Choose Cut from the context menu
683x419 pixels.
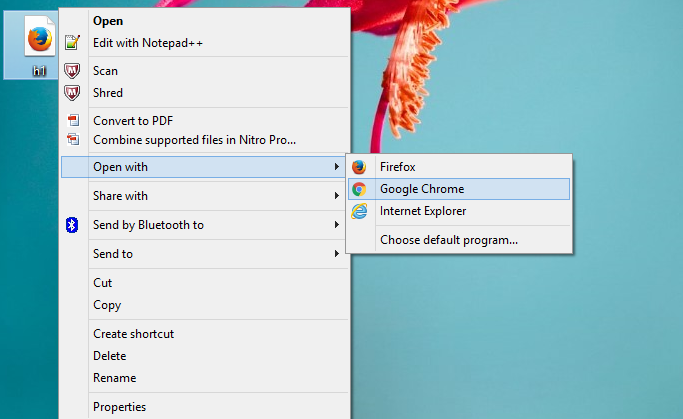point(205,283)
